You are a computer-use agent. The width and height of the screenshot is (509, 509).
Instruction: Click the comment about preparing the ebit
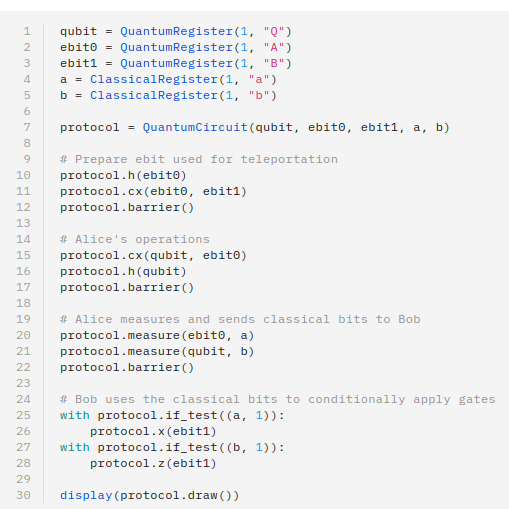tap(199, 159)
